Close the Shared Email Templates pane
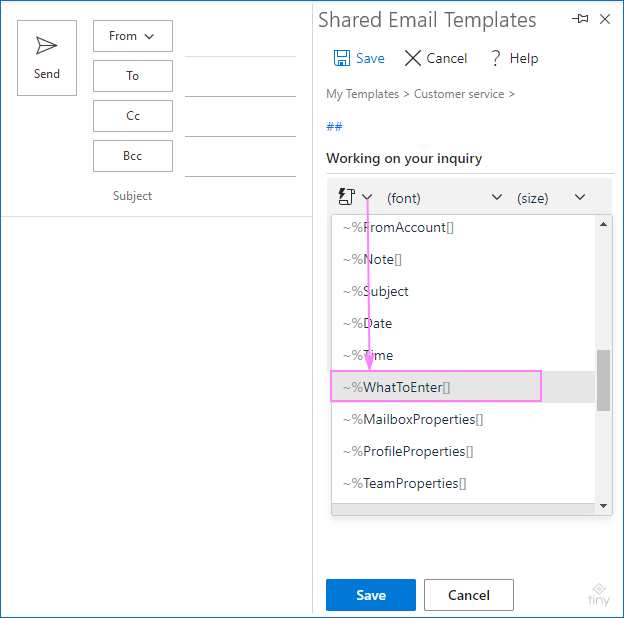This screenshot has width=624, height=618. point(605,19)
